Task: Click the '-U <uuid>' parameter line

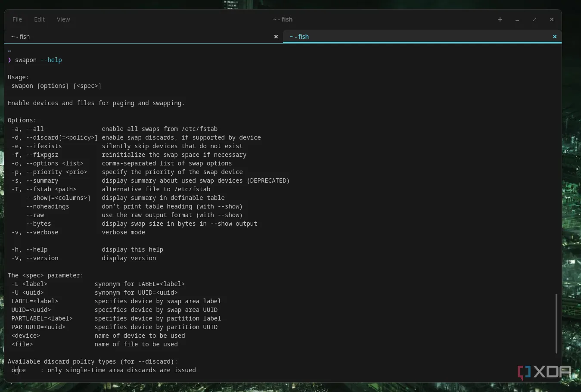Action: coord(94,292)
